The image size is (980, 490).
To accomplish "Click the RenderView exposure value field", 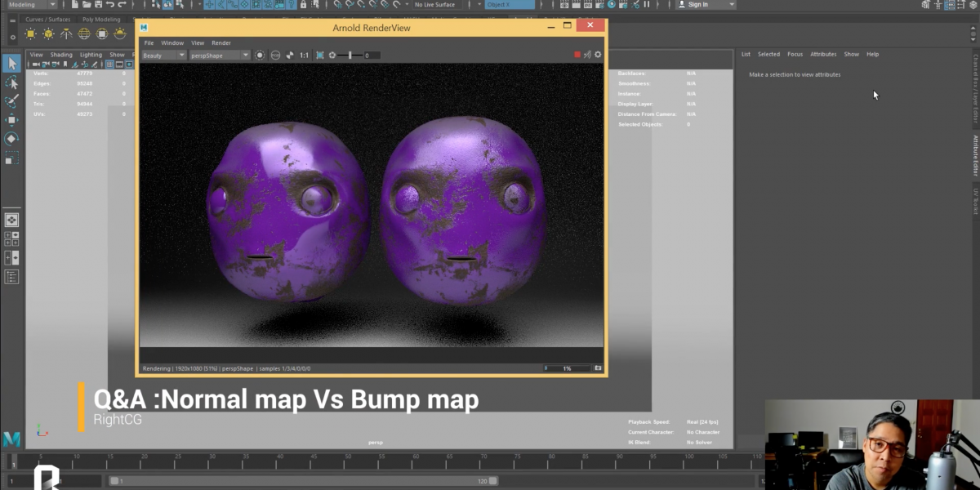I will click(372, 56).
